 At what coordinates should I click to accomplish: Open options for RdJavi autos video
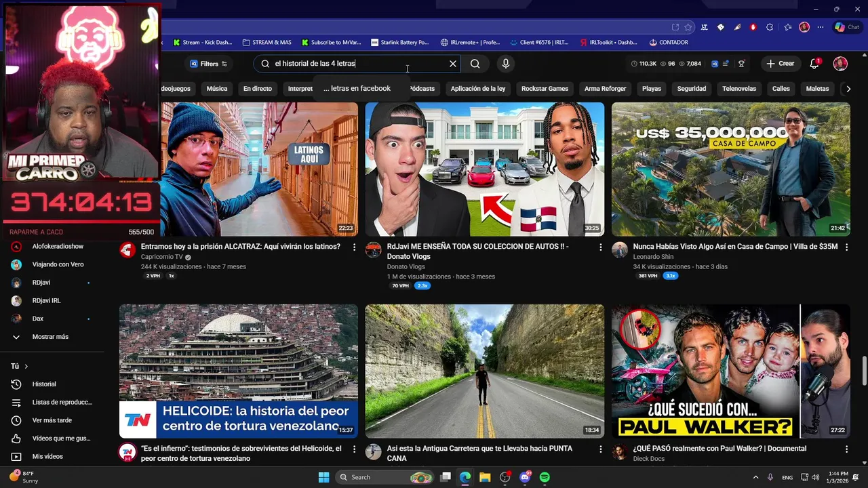pyautogui.click(x=600, y=247)
